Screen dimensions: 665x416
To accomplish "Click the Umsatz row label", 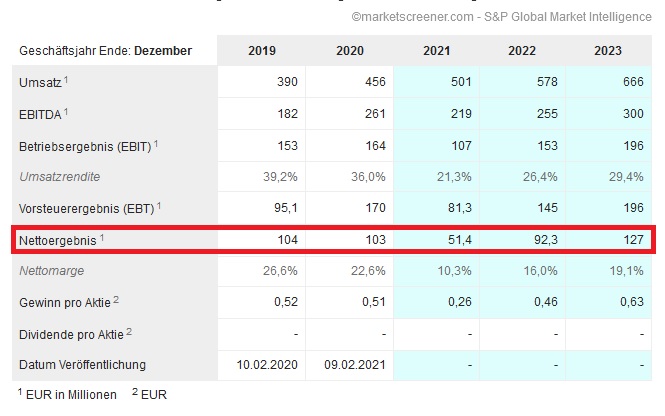I will point(41,82).
